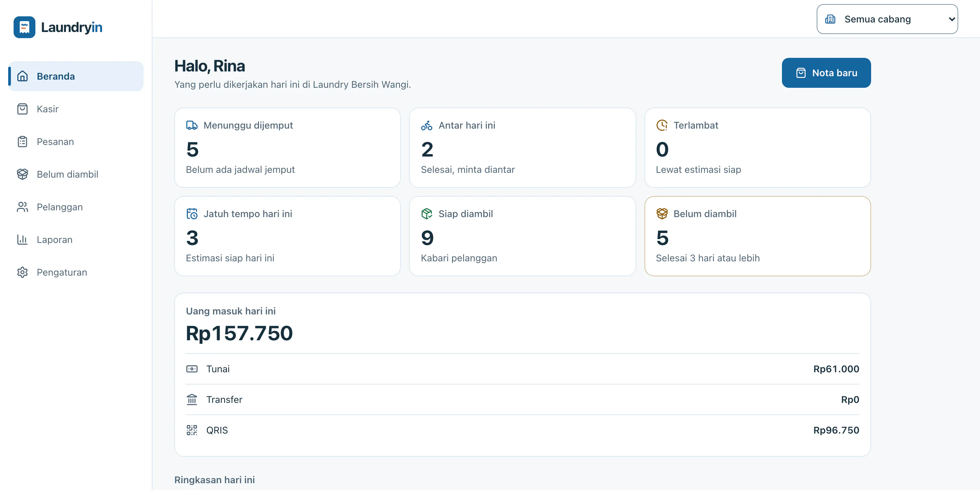Create a new note with Nota baru
The width and height of the screenshot is (980, 490).
coord(826,73)
